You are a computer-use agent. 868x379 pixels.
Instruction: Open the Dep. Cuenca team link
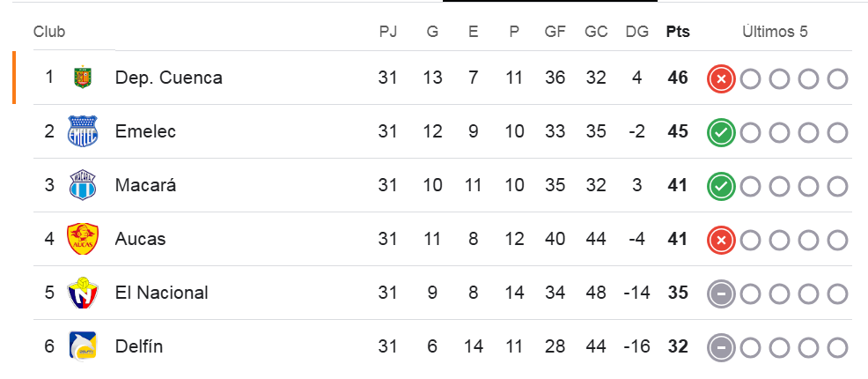pyautogui.click(x=168, y=78)
